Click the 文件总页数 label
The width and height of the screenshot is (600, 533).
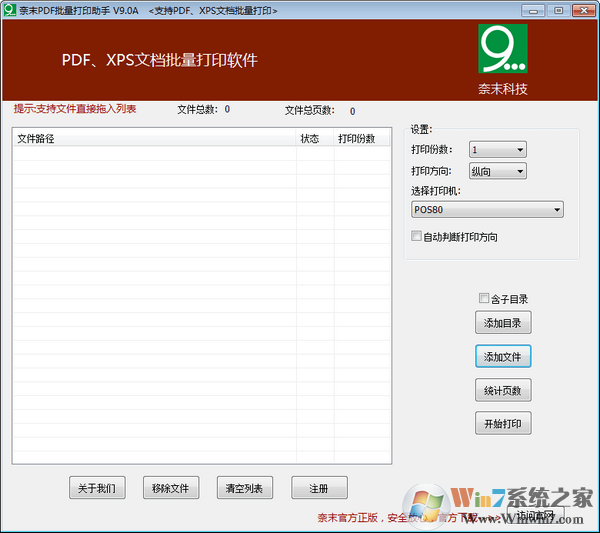tap(310, 111)
